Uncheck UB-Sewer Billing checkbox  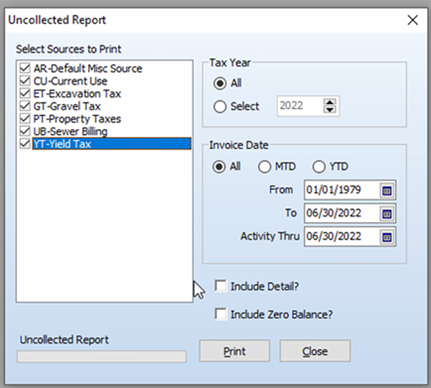coord(25,131)
